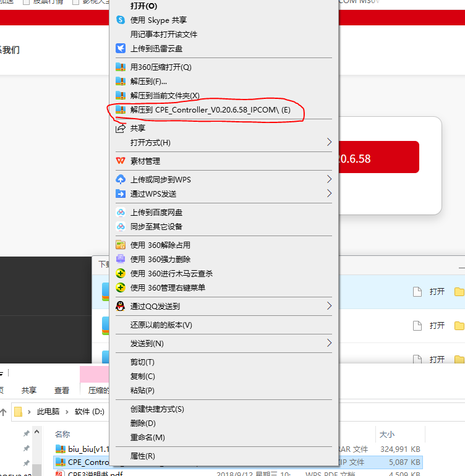Click the Skype share icon
The width and height of the screenshot is (465, 476).
121,20
